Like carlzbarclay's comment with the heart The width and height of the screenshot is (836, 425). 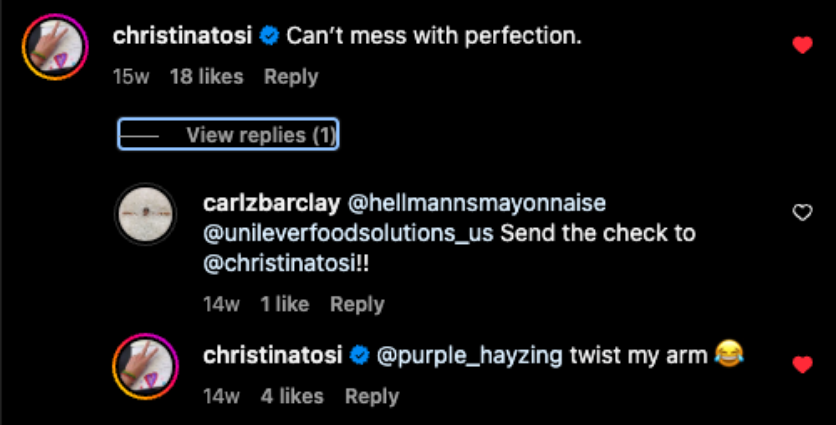pyautogui.click(x=801, y=212)
